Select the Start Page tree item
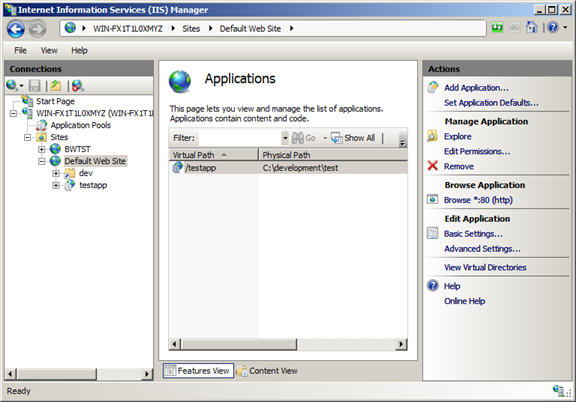 (55, 101)
